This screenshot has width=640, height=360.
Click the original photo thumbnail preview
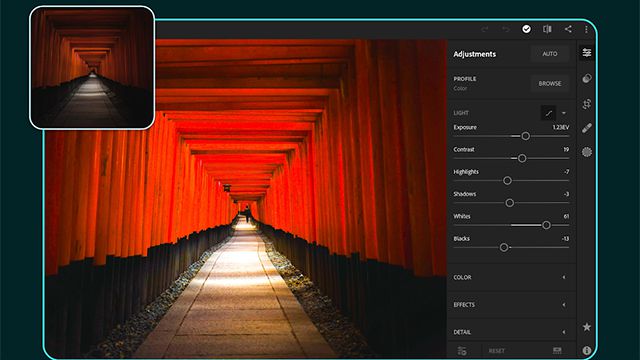(92, 68)
